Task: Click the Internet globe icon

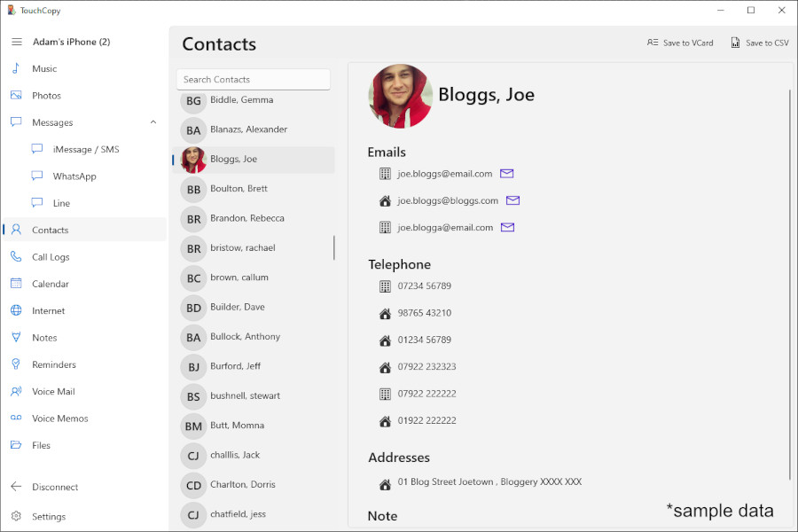Action: (x=16, y=311)
